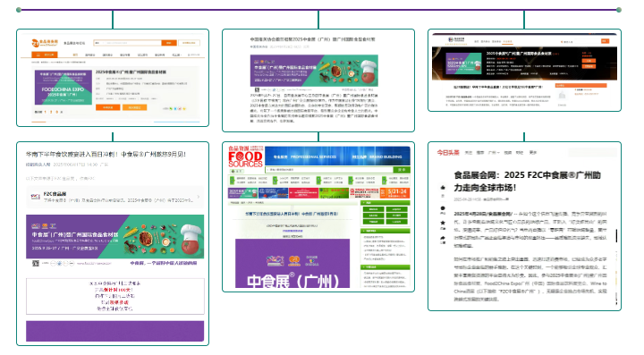Click the green search button on Food Sources
This screenshot has width=644, height=355.
click(402, 170)
